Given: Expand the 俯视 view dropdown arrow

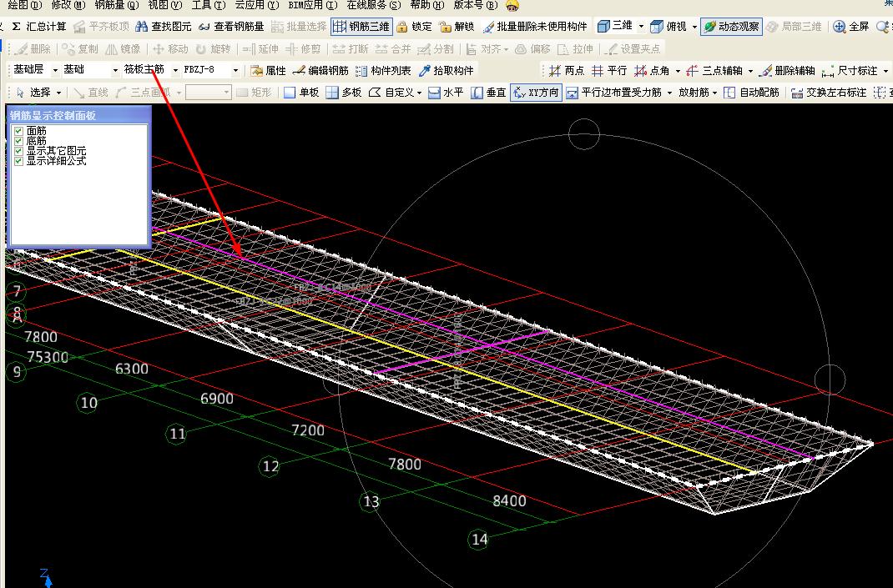Looking at the screenshot, I should pos(694,26).
